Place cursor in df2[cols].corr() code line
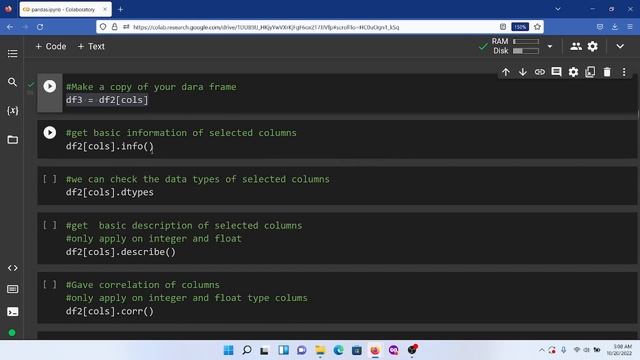The height and width of the screenshot is (360, 640). 110,311
